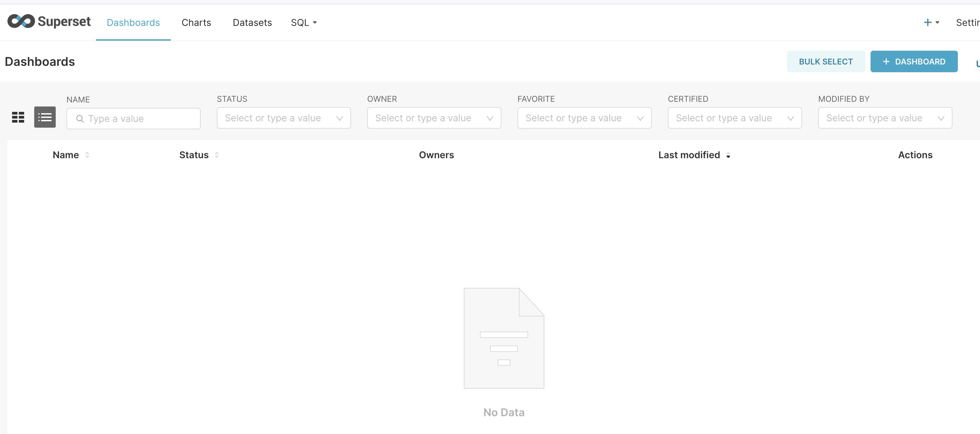The image size is (980, 434).
Task: Open the SQL menu
Action: pos(303,23)
